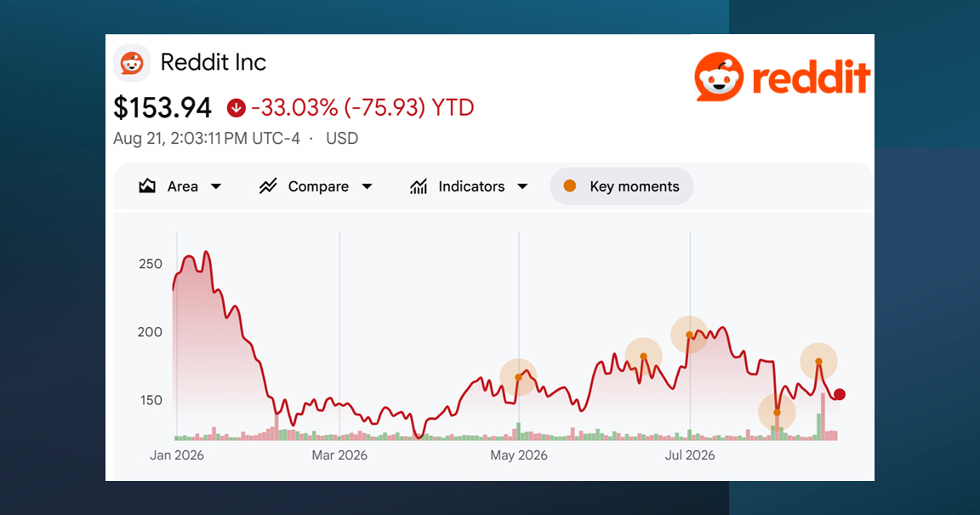This screenshot has height=515, width=980.
Task: Click the 250 y-axis label
Action: pos(151,264)
